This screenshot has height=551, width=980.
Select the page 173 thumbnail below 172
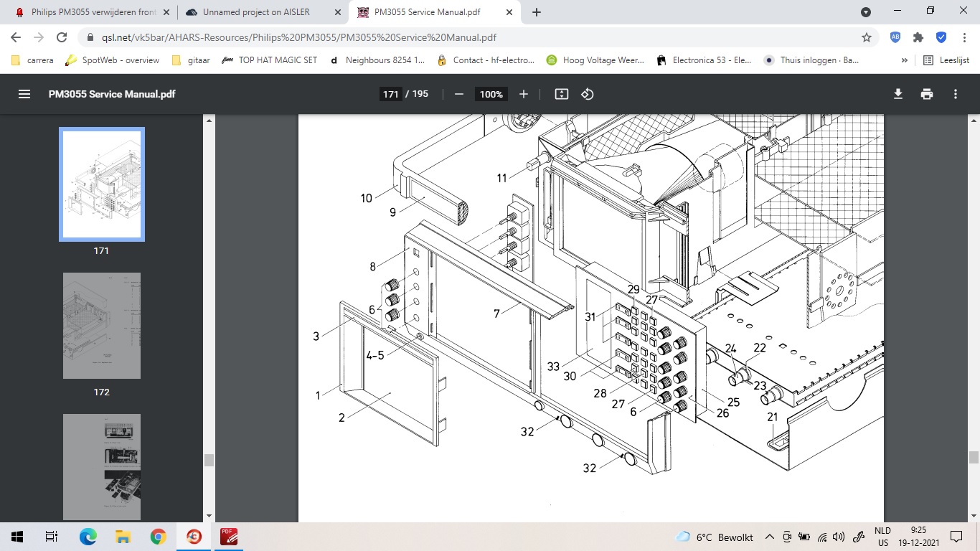(102, 467)
